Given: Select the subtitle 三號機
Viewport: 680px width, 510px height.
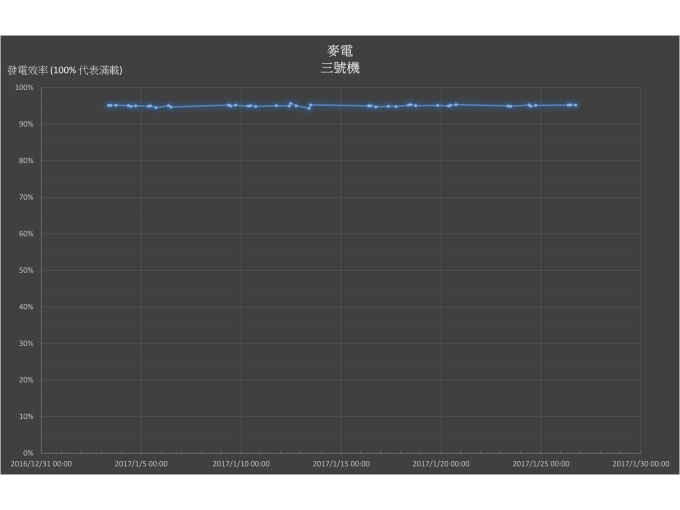Looking at the screenshot, I should pos(340,68).
